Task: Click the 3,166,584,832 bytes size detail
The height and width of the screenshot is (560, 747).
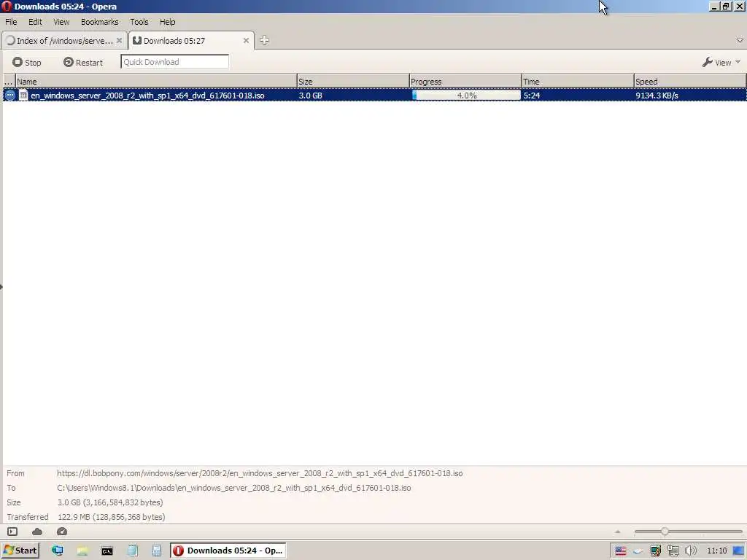Action: (110, 502)
